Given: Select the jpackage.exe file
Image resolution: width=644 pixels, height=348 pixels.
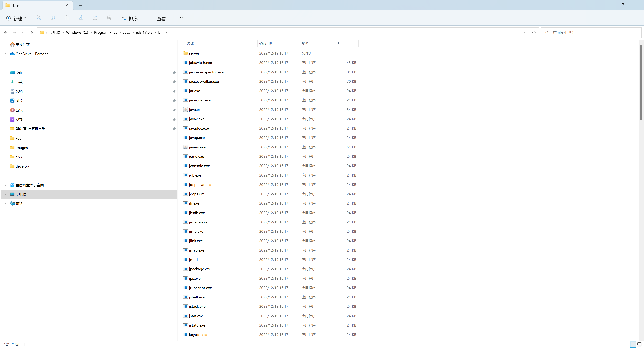Looking at the screenshot, I should [x=200, y=269].
